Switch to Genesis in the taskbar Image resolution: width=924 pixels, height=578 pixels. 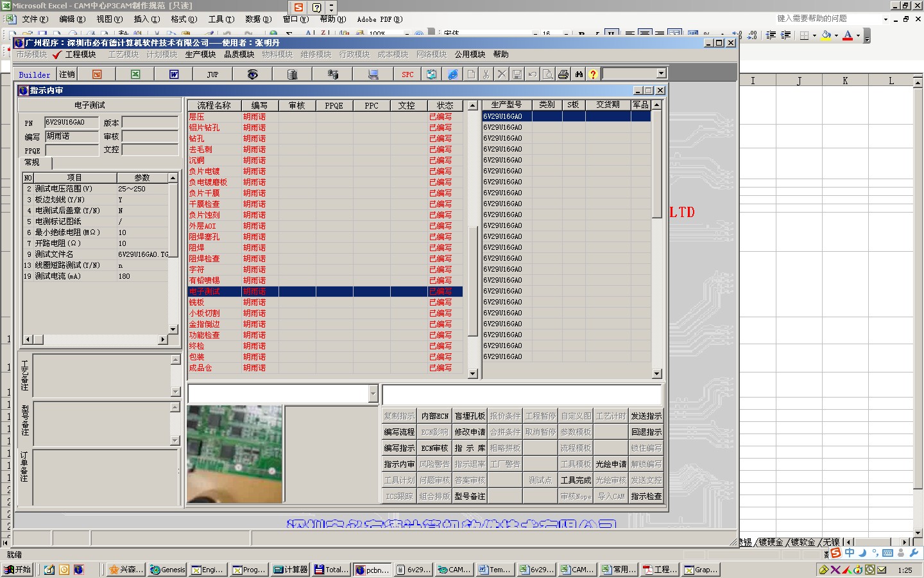pyautogui.click(x=167, y=570)
